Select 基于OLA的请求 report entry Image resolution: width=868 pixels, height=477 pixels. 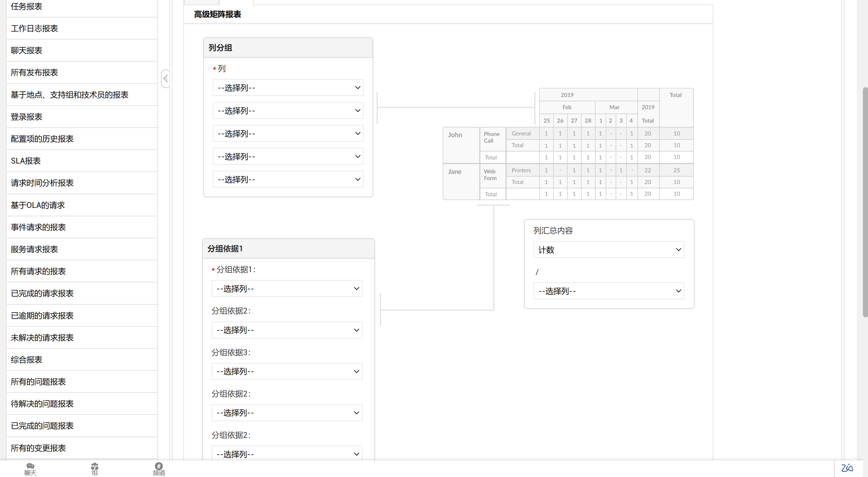coord(38,205)
